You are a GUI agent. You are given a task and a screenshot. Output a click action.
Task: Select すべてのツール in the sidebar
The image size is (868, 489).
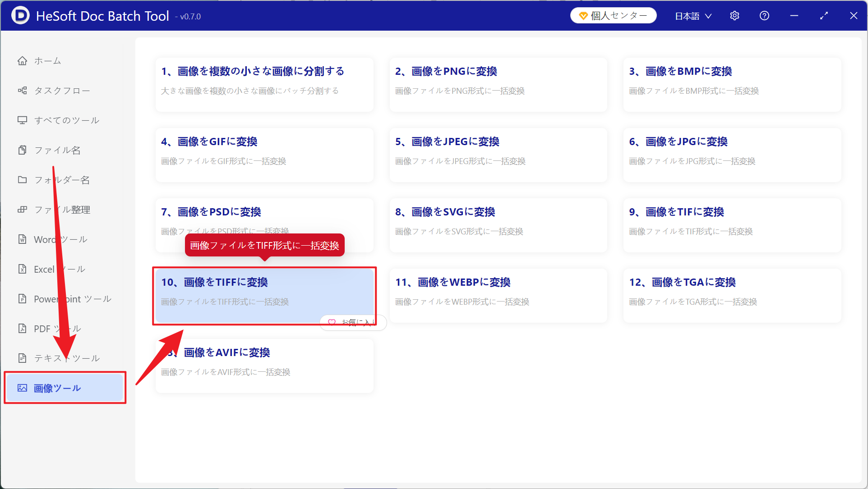coord(65,120)
